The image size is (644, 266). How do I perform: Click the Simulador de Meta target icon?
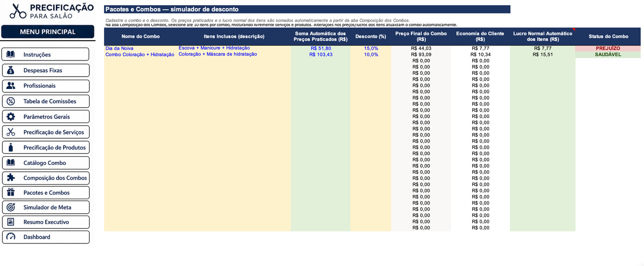point(11,207)
